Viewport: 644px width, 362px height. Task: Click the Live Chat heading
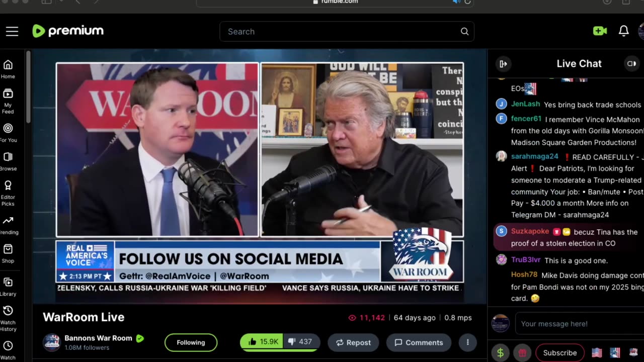[x=579, y=64]
